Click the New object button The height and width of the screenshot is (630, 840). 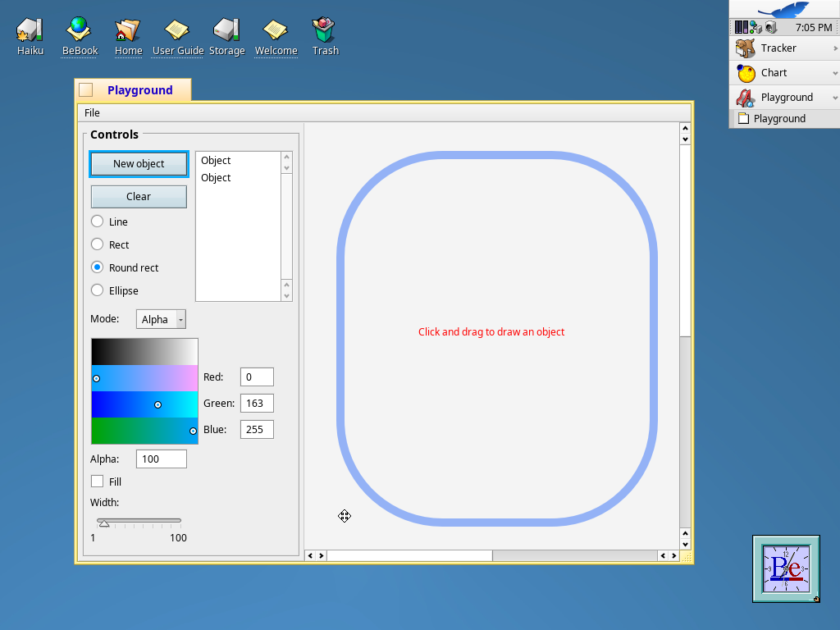(x=139, y=164)
